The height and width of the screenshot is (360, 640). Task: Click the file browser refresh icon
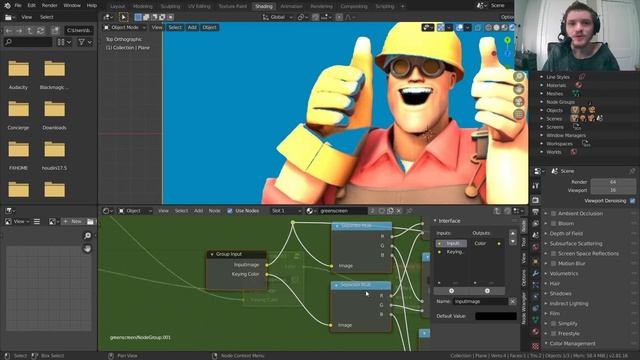pos(40,31)
